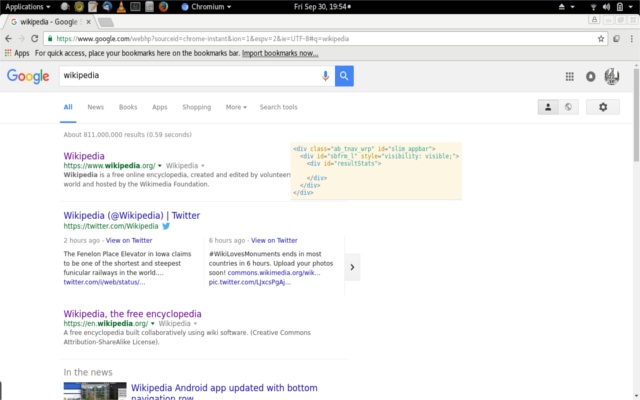Open Wikipedia Android app updated news headline

(x=224, y=392)
